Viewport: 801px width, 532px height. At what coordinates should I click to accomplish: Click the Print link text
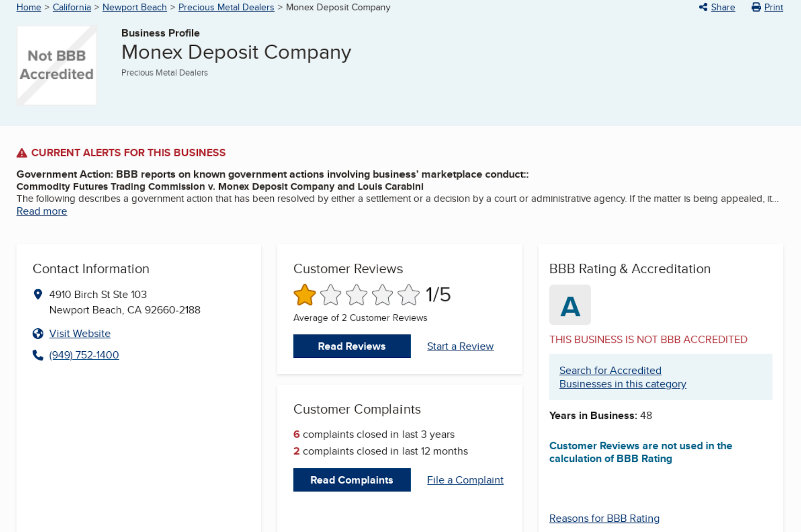[774, 7]
